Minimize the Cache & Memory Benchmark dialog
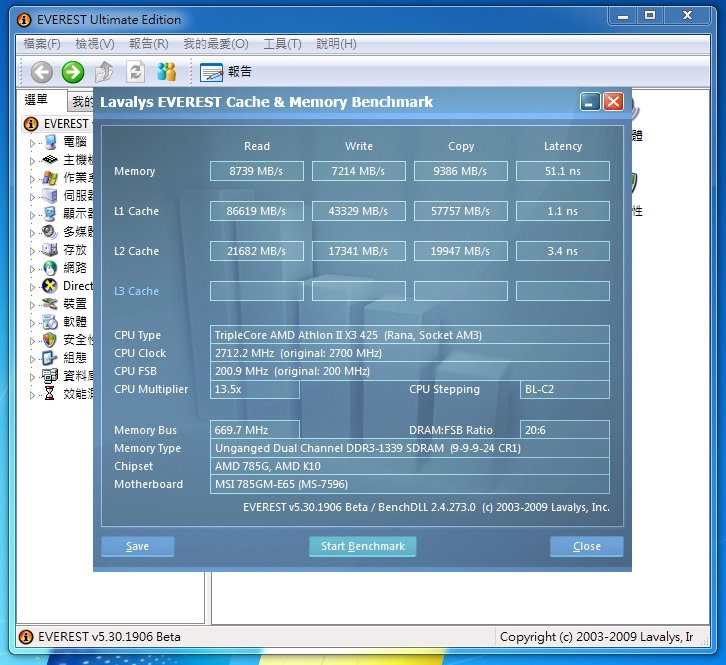 (x=590, y=101)
